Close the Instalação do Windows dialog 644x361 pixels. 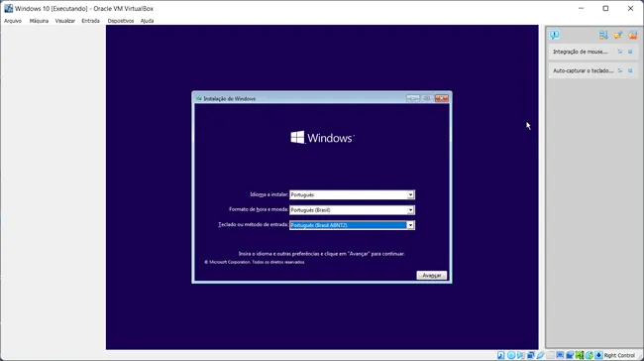[x=442, y=98]
